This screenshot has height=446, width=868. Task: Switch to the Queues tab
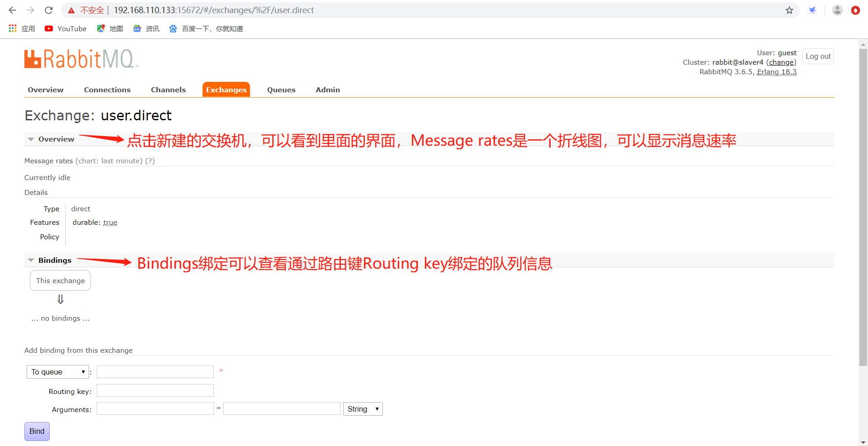click(281, 90)
